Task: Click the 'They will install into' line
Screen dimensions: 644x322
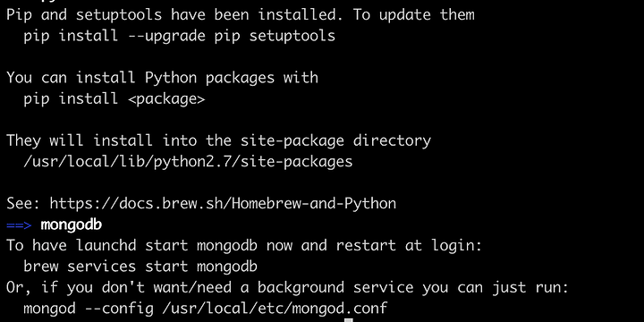Action: click(x=218, y=141)
